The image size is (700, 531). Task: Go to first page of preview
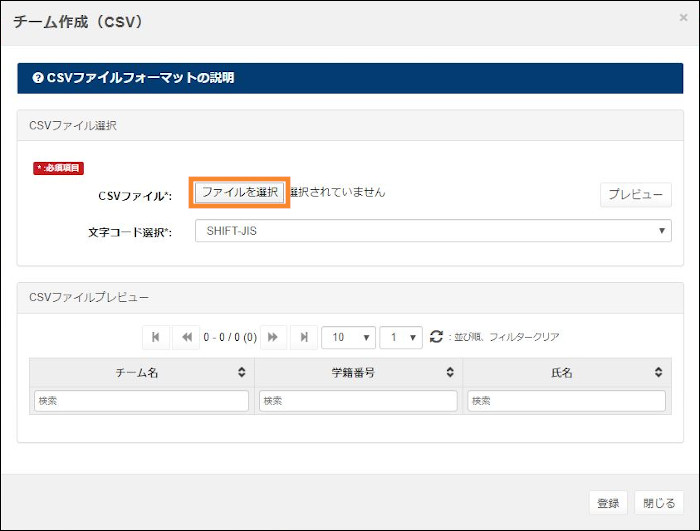pos(155,337)
